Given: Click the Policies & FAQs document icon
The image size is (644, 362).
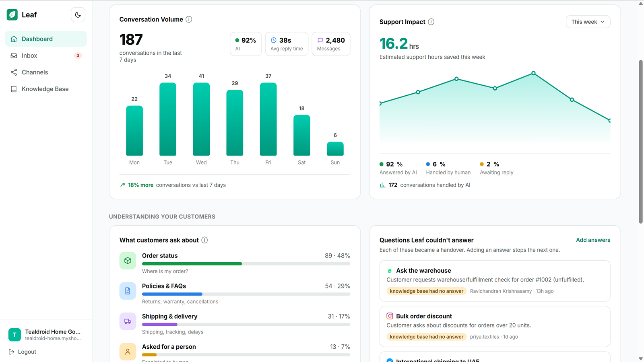Looking at the screenshot, I should [x=128, y=291].
